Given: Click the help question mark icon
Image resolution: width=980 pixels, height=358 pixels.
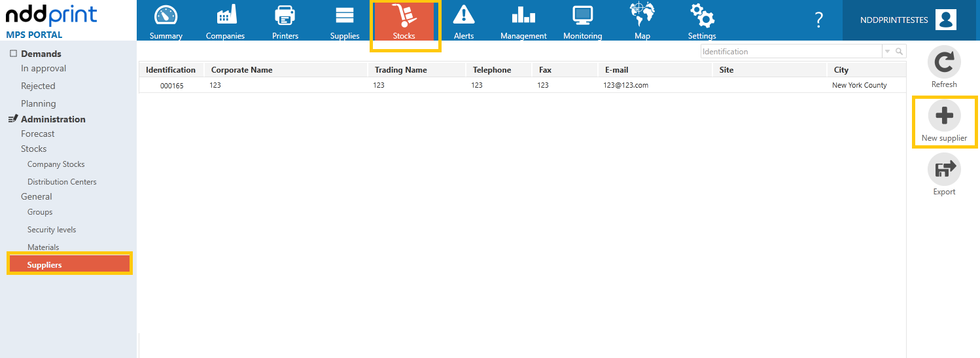Looking at the screenshot, I should coord(818,20).
